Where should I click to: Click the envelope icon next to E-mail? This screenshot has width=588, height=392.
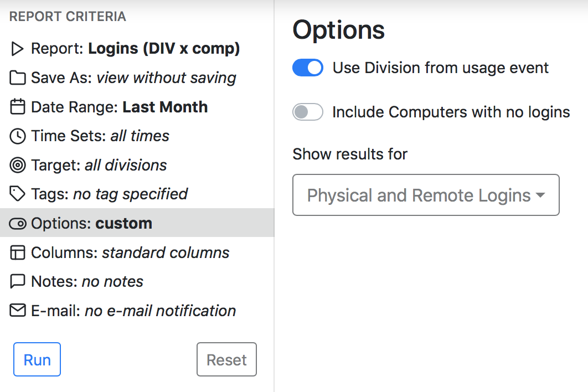click(18, 311)
